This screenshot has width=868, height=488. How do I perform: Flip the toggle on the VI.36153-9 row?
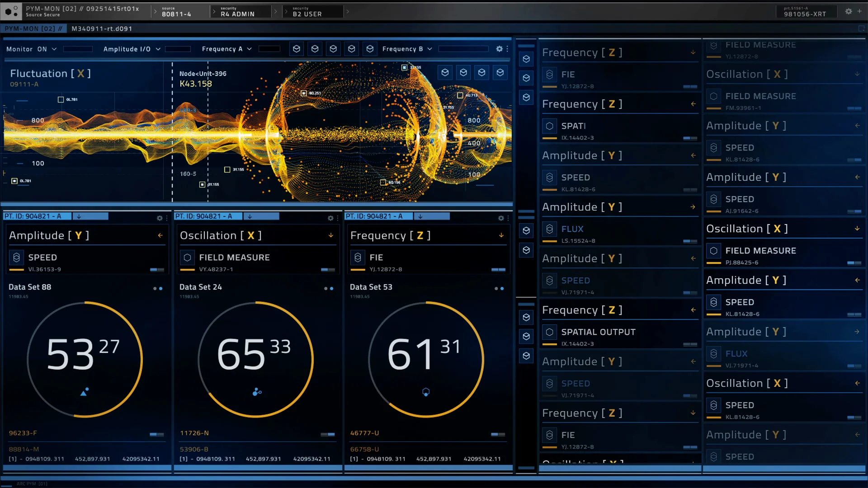[x=157, y=270]
